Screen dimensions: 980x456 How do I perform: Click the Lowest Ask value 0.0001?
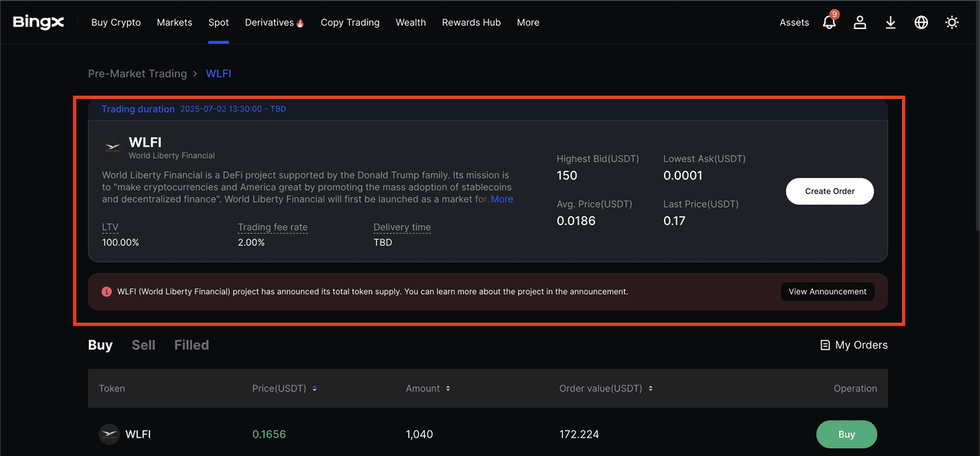(683, 176)
